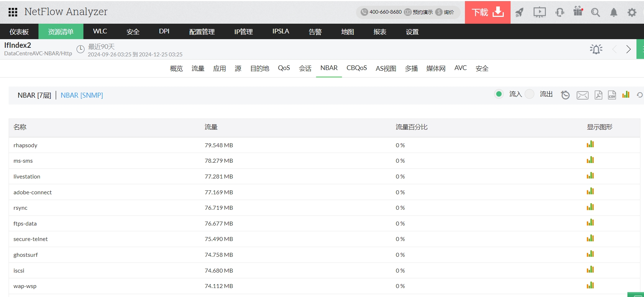Select the 流入 radio button
Viewport: 644px width, 297px height.
pyautogui.click(x=499, y=94)
